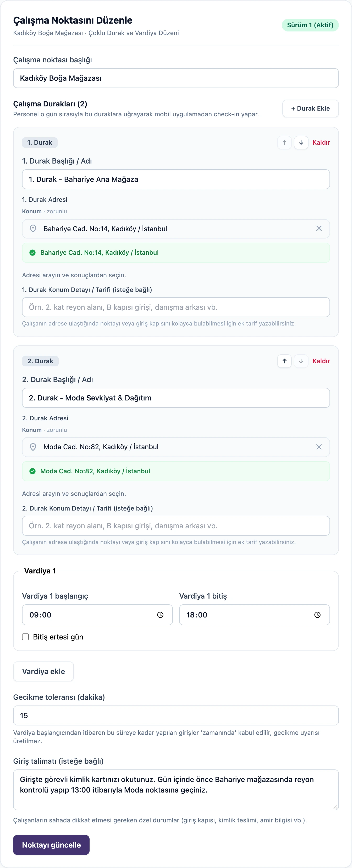Save with Noktayı güncelle button
Image resolution: width=352 pixels, height=868 pixels.
tap(51, 845)
